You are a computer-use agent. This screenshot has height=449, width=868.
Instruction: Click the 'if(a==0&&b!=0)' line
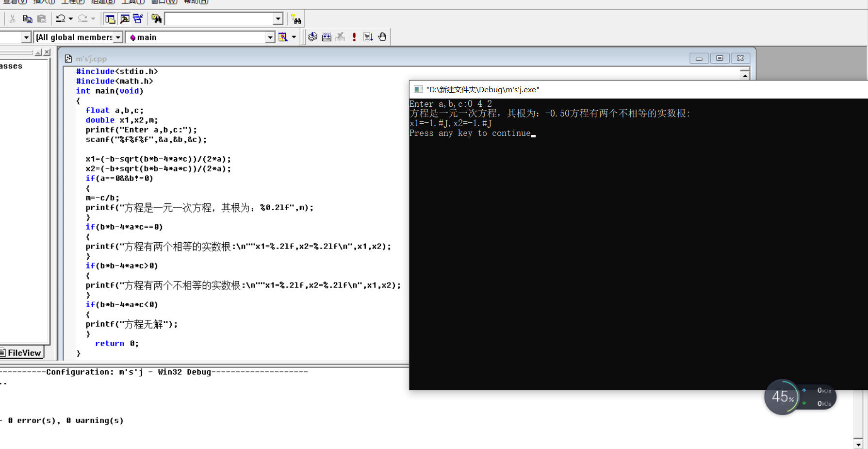click(x=119, y=178)
